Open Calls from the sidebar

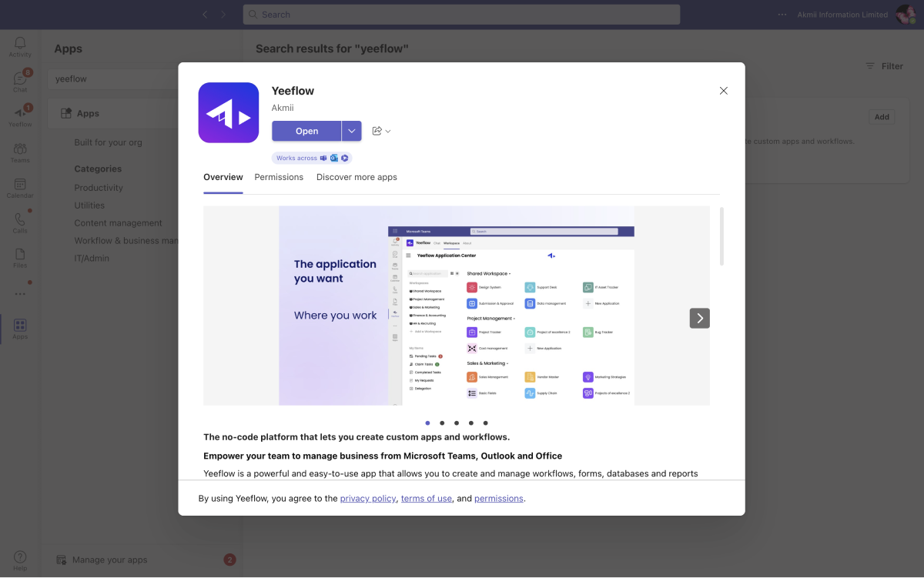coord(19,221)
